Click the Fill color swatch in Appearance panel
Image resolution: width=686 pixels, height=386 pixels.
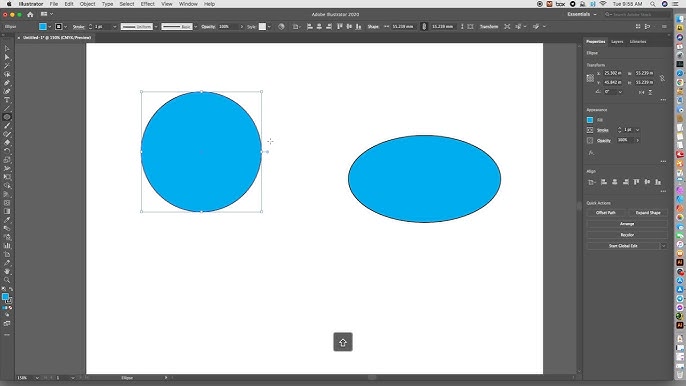(590, 120)
